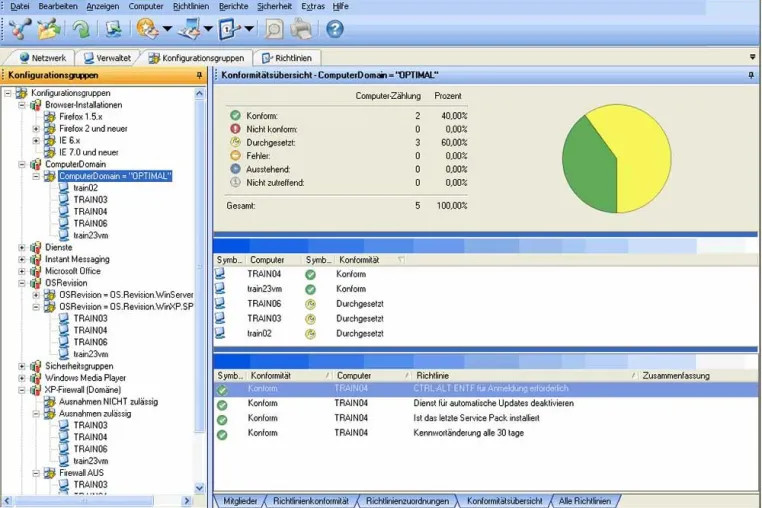
Task: Open the Berichte menu
Action: pyautogui.click(x=233, y=6)
